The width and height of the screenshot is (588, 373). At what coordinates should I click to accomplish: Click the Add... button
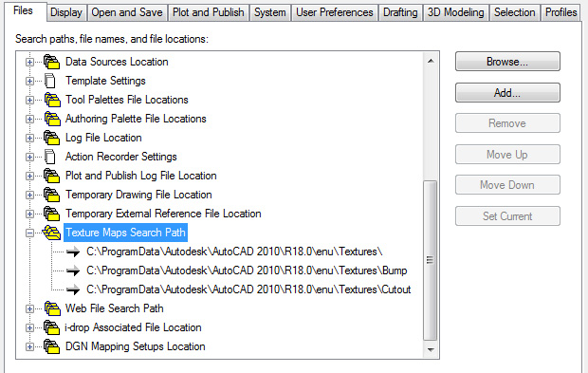(x=507, y=93)
